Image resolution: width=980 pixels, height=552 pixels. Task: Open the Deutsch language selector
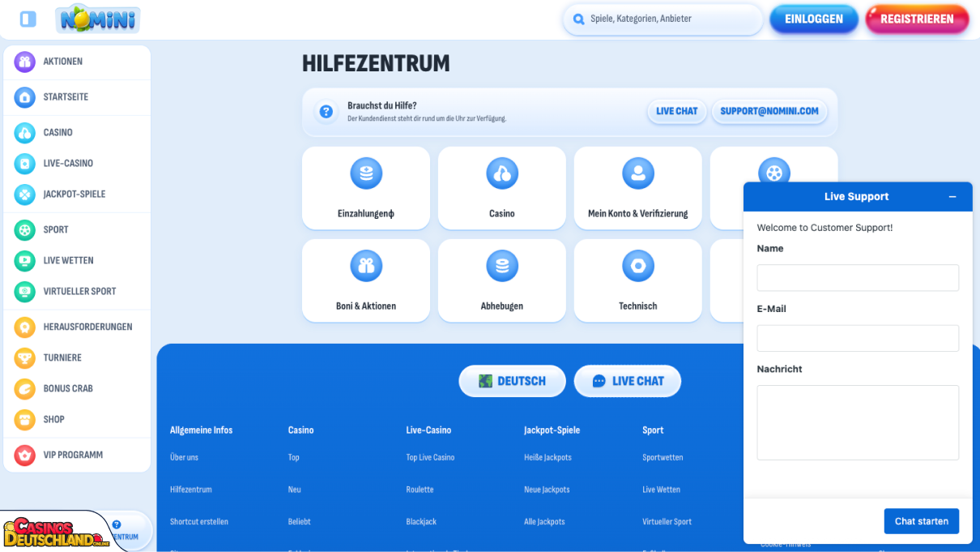[x=512, y=381]
